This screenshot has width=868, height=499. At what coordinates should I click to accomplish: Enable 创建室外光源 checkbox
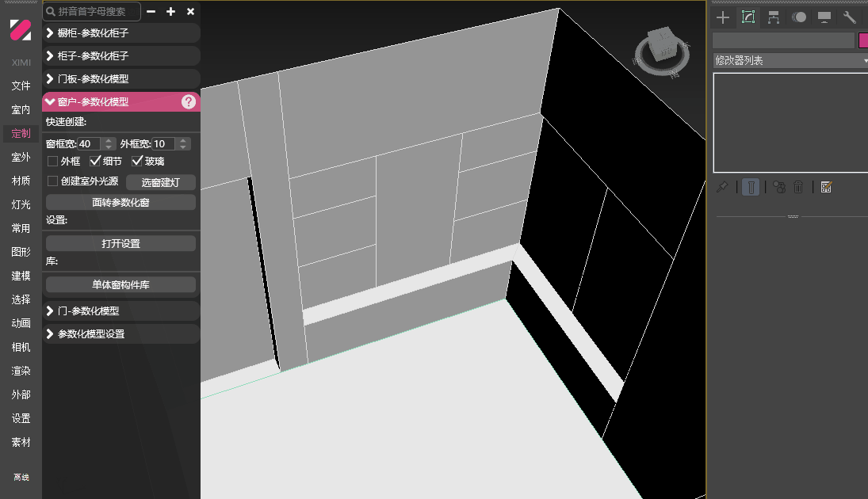click(x=52, y=181)
